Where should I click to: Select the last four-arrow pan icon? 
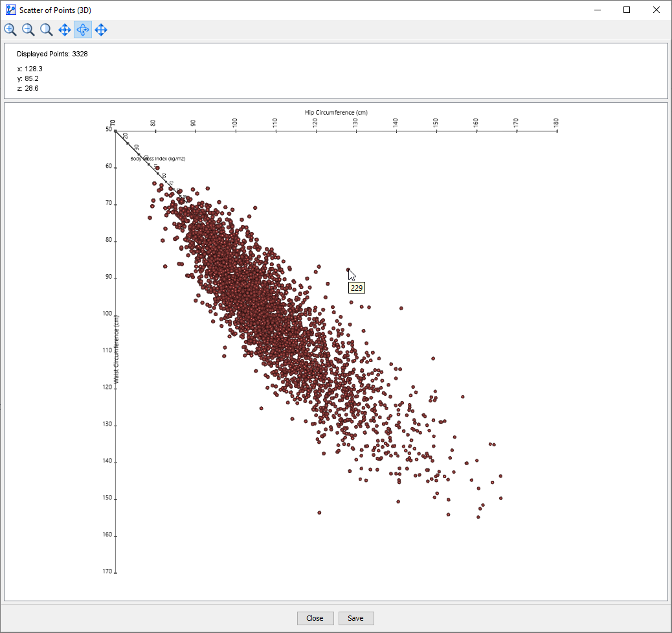click(101, 30)
